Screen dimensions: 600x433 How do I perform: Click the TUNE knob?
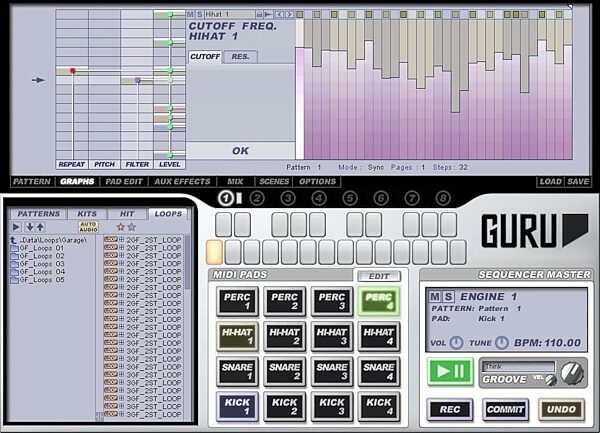coord(502,343)
